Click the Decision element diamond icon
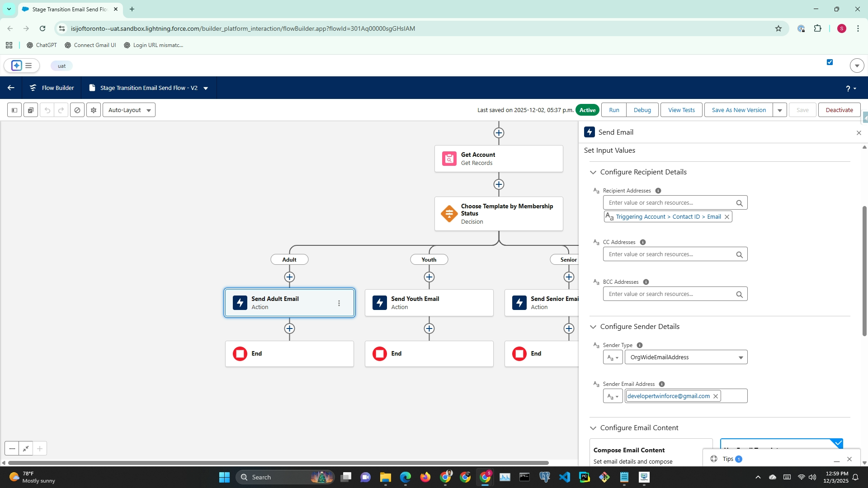 [449, 214]
